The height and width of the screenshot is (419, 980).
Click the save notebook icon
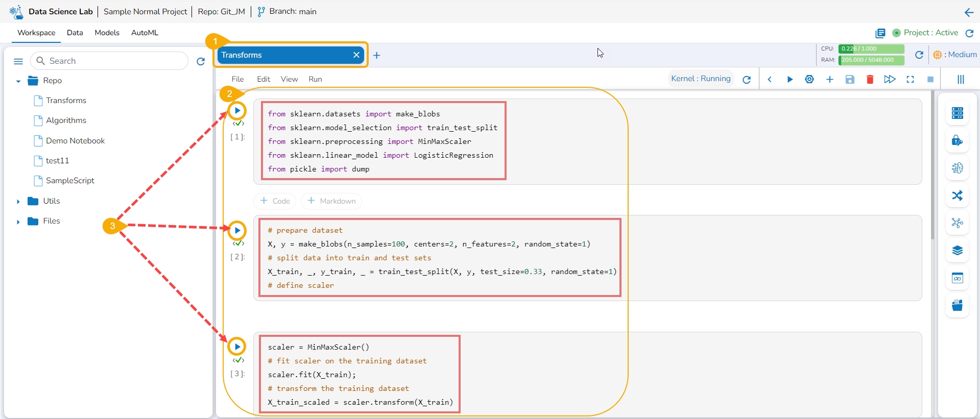click(850, 80)
